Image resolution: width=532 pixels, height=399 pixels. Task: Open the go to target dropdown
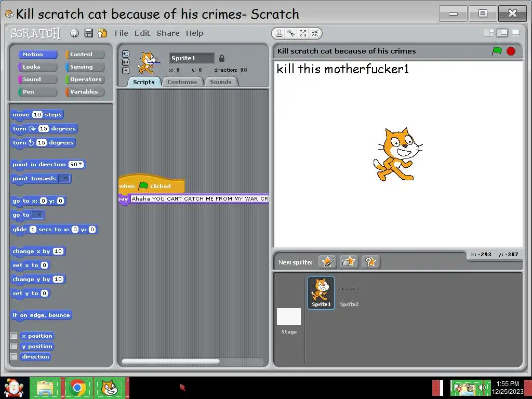pyautogui.click(x=37, y=215)
